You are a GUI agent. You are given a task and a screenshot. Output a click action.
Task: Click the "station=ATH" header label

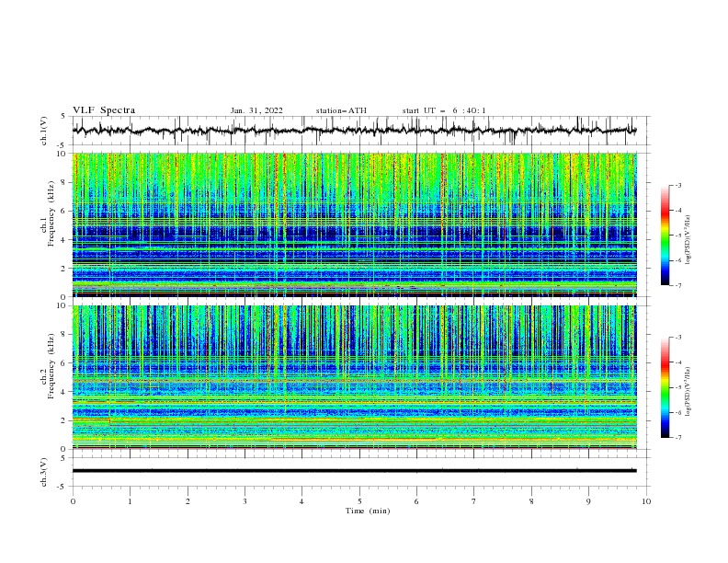(341, 110)
